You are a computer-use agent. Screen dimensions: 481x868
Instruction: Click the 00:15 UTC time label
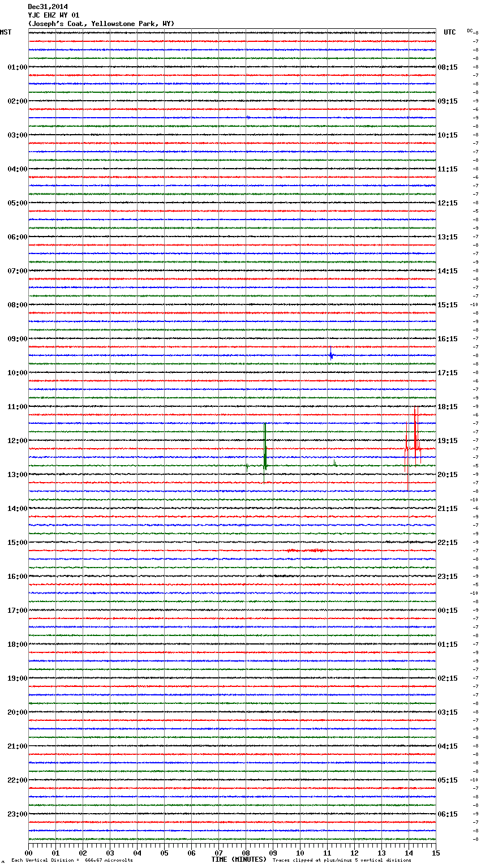448,611
